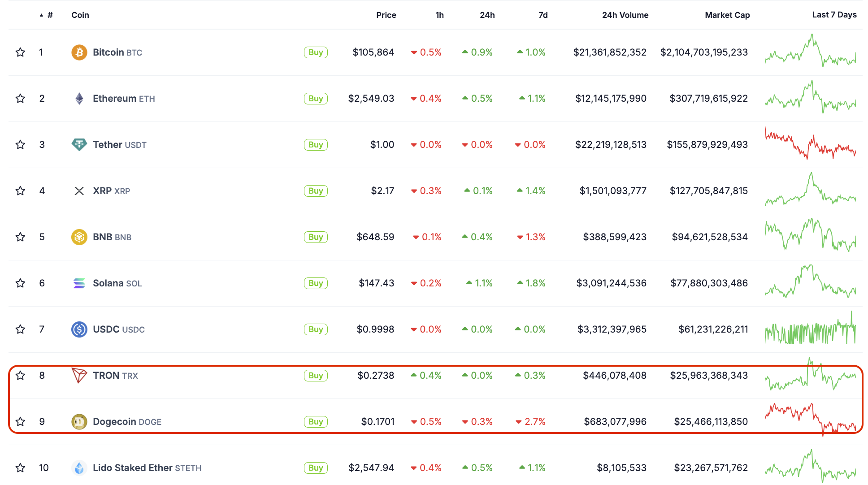The width and height of the screenshot is (868, 485).
Task: Sort the table by Market Cap column
Action: (727, 15)
